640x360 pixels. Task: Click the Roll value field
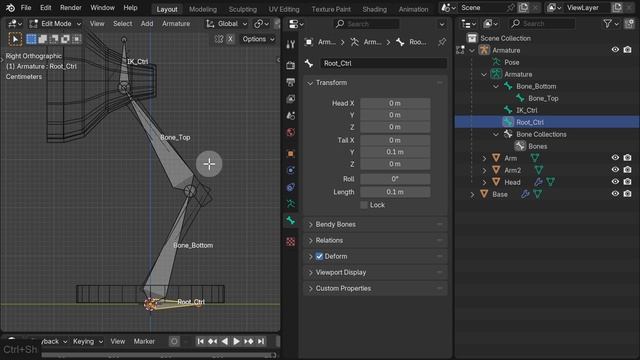pyautogui.click(x=395, y=179)
